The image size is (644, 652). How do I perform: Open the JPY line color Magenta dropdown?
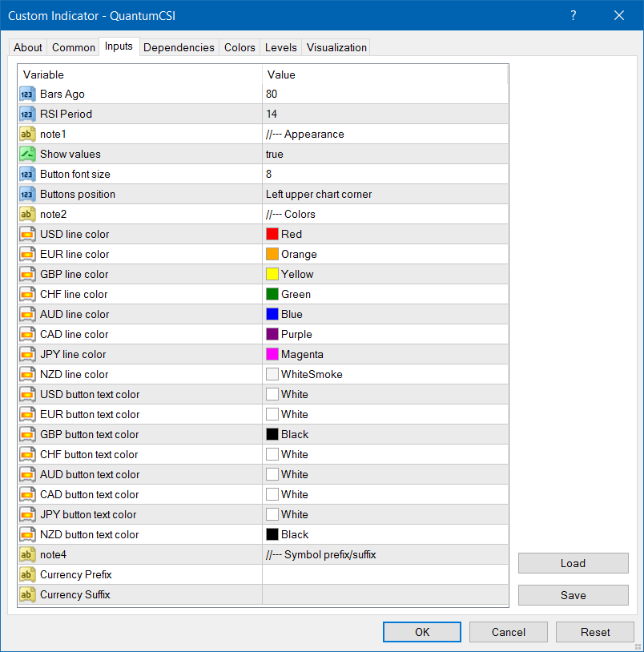pyautogui.click(x=384, y=354)
